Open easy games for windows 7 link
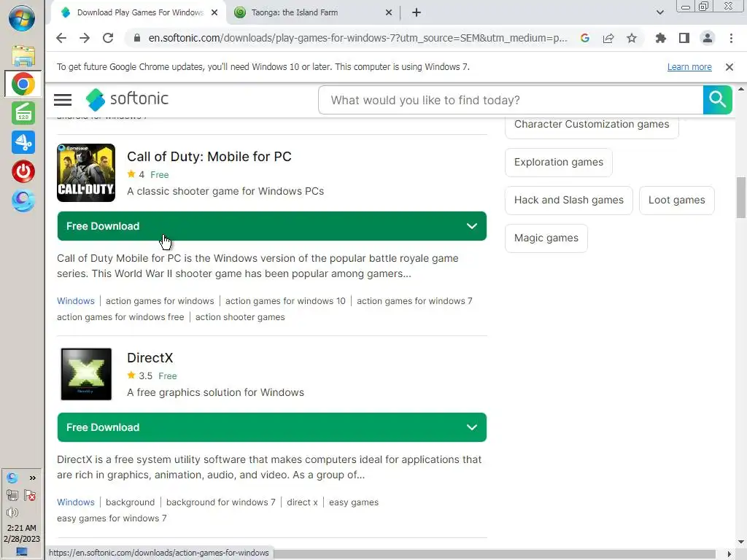The height and width of the screenshot is (560, 747). pos(112,518)
